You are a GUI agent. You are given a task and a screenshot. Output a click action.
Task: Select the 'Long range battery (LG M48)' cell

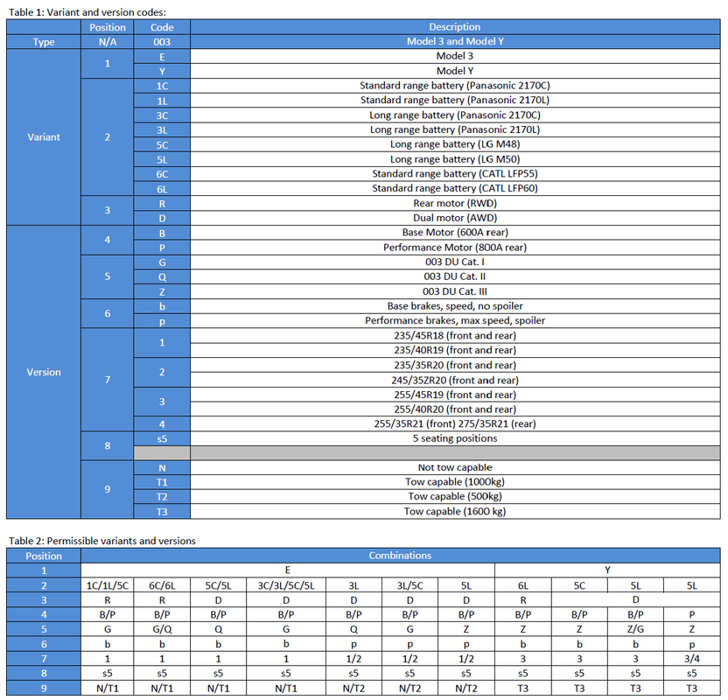[x=455, y=143]
